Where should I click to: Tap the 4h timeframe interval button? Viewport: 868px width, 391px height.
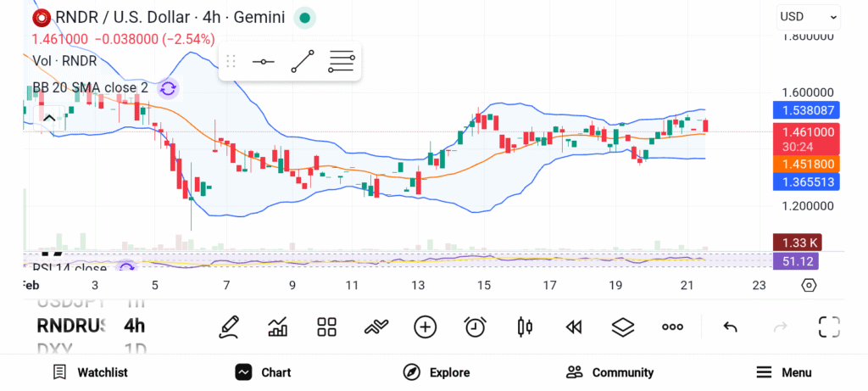[x=134, y=326]
